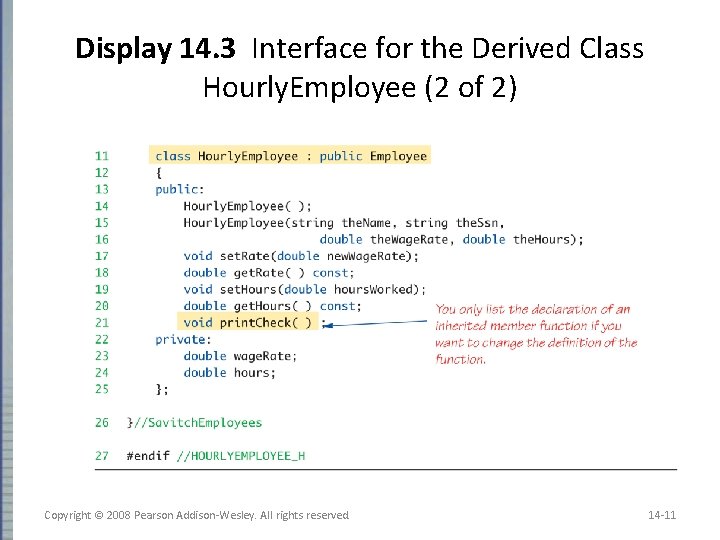Viewport: 720px width, 540px height.
Task: Click 'string theName, string theSsn,' parameters
Action: coord(398,223)
